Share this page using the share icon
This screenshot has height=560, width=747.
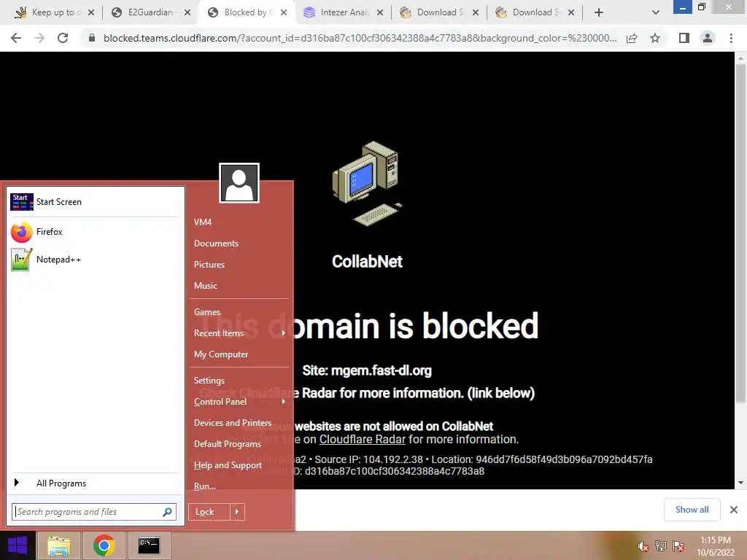632,38
